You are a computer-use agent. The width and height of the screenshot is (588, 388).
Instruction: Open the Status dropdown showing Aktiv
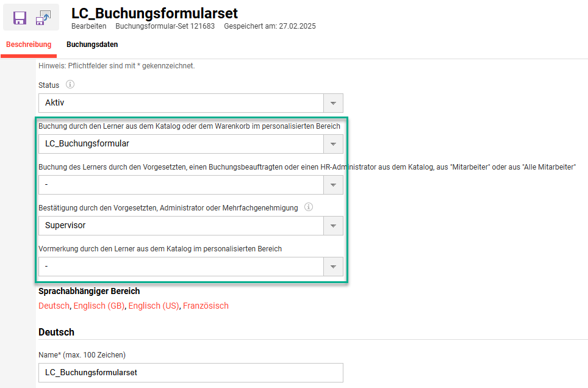click(x=333, y=103)
